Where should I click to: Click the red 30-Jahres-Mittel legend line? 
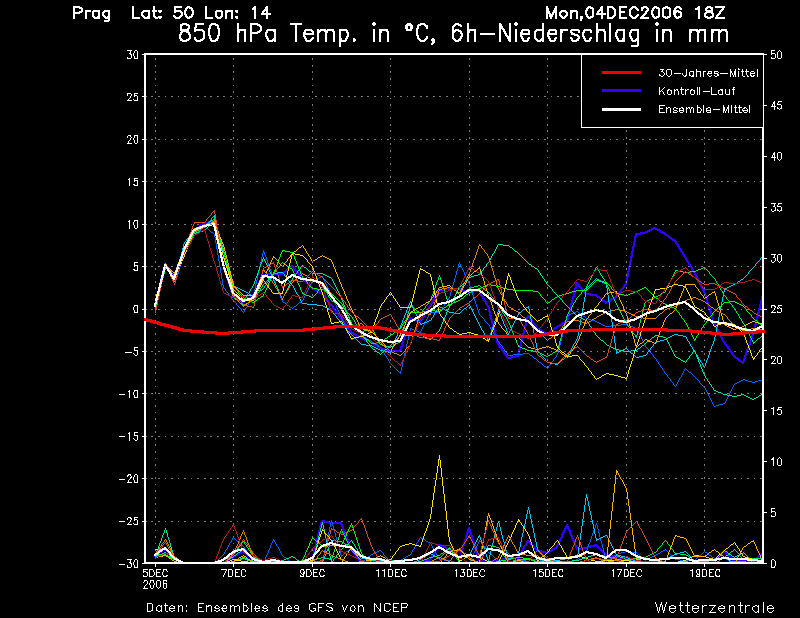click(x=621, y=73)
